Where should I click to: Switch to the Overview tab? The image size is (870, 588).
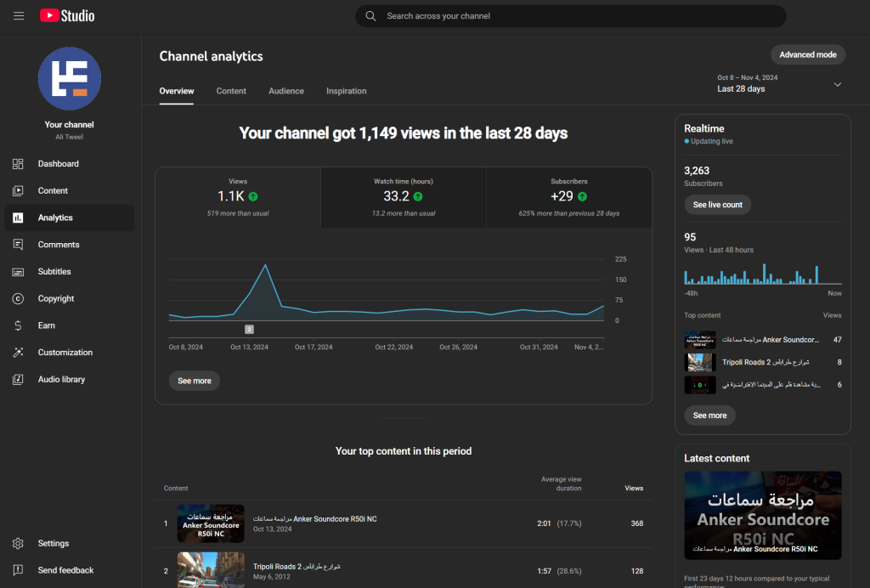pyautogui.click(x=177, y=91)
